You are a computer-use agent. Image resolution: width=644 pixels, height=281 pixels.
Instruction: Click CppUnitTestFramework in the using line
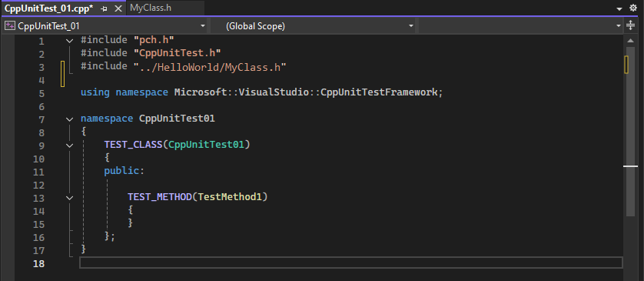[379, 92]
